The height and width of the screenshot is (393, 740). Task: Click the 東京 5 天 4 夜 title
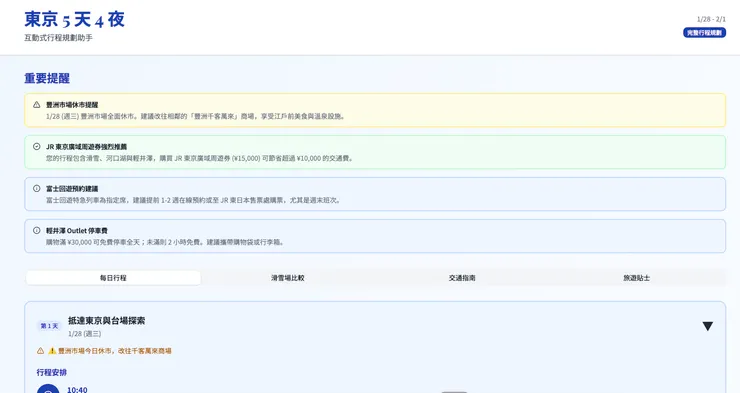[75, 19]
